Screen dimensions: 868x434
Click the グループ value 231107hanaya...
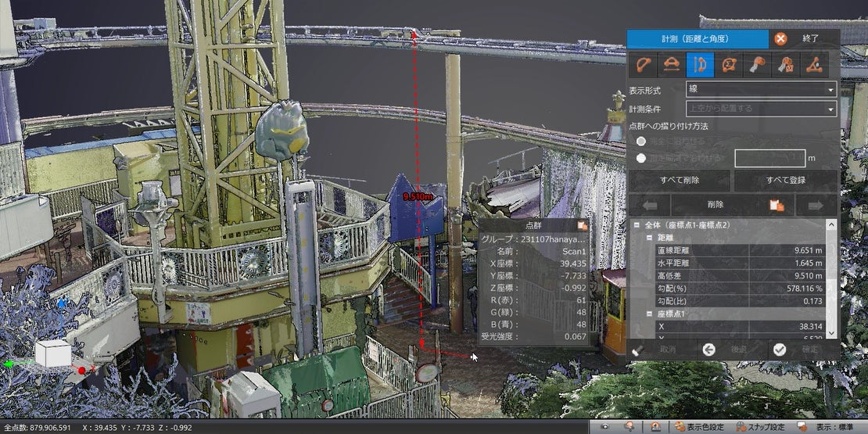coord(553,240)
